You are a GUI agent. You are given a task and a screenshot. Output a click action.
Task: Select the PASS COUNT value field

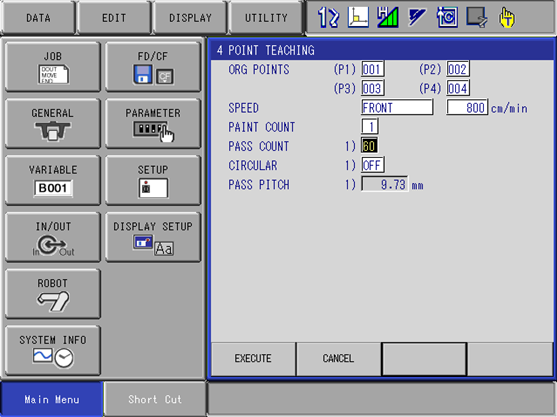click(369, 146)
